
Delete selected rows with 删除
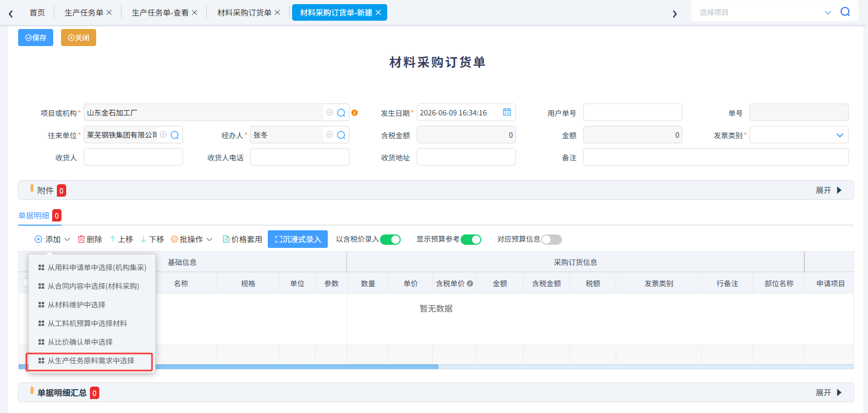[x=90, y=239]
